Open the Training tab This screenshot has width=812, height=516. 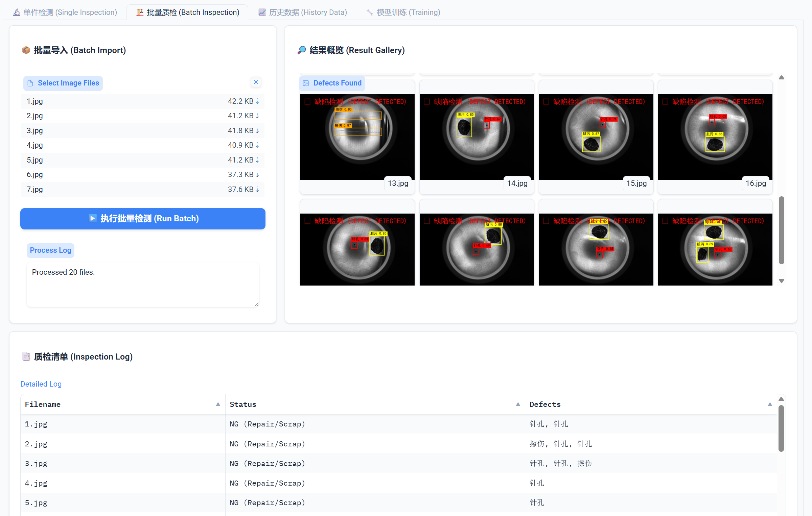pyautogui.click(x=403, y=13)
